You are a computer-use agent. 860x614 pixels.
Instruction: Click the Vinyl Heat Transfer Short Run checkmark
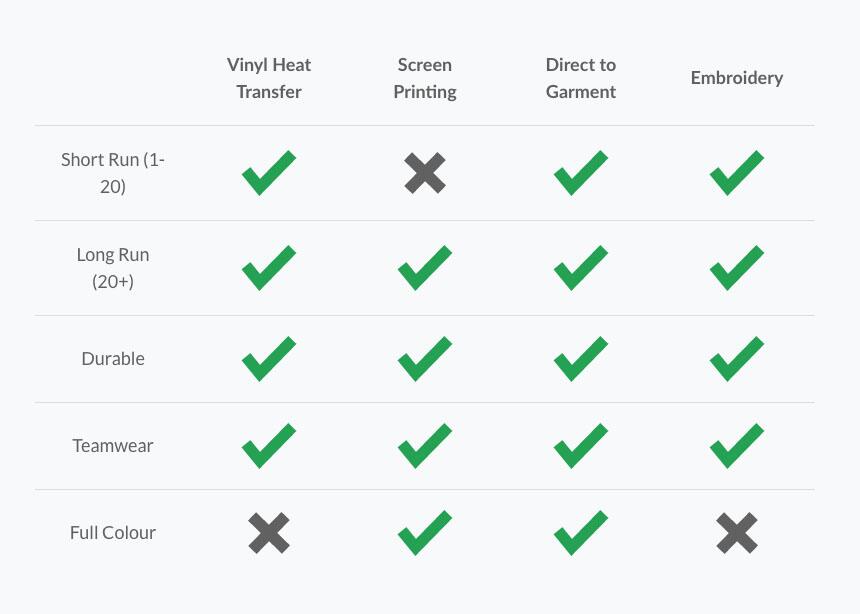point(268,173)
